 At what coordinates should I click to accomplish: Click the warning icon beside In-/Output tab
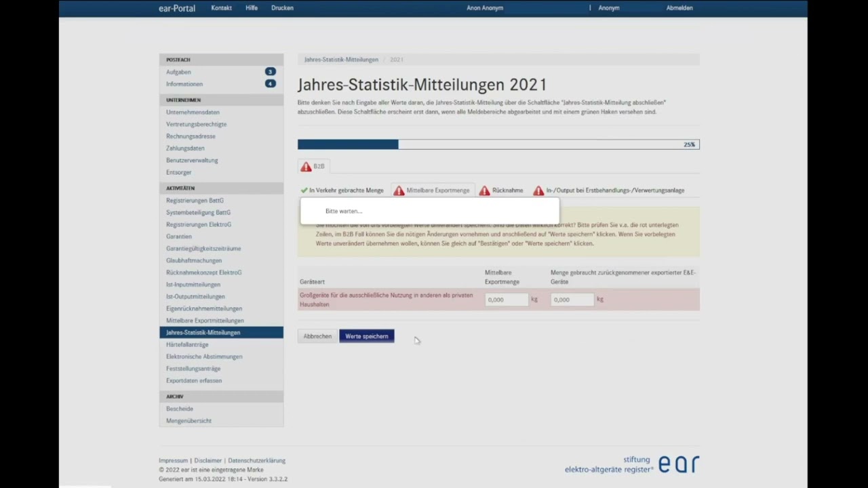pos(538,191)
